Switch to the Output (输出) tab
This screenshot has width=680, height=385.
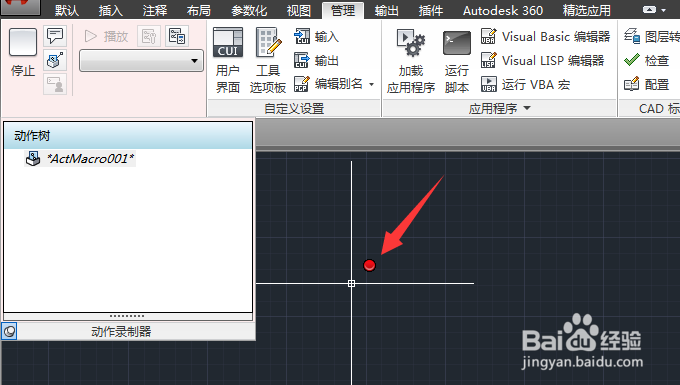tap(386, 10)
